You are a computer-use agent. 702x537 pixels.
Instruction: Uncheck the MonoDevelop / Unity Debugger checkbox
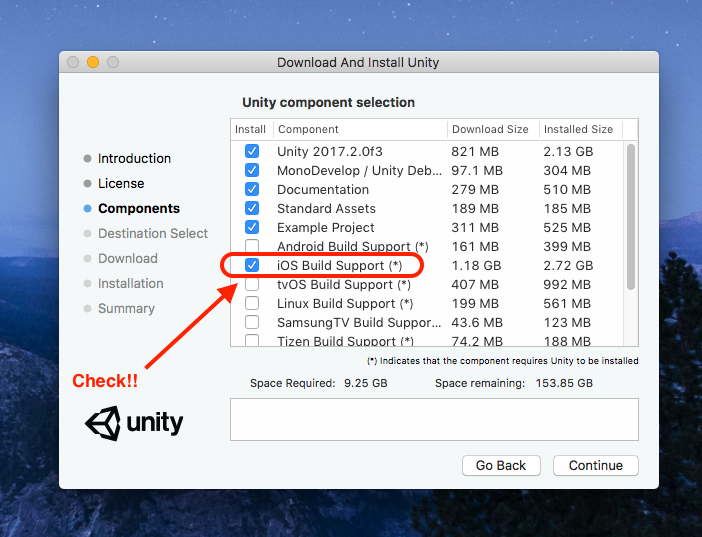[x=252, y=170]
